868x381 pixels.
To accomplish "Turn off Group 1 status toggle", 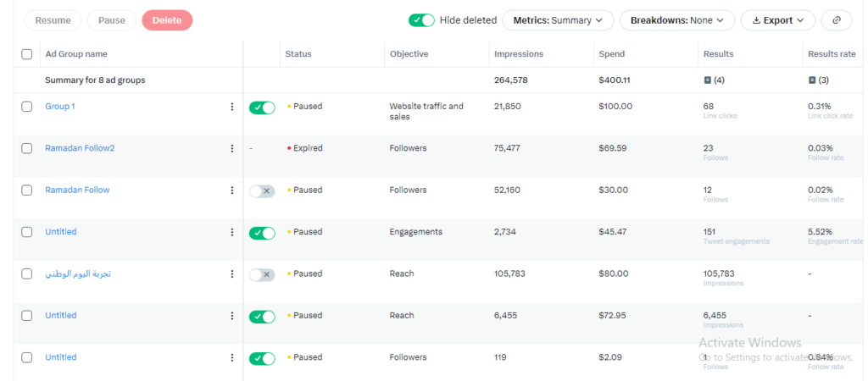I will click(262, 108).
